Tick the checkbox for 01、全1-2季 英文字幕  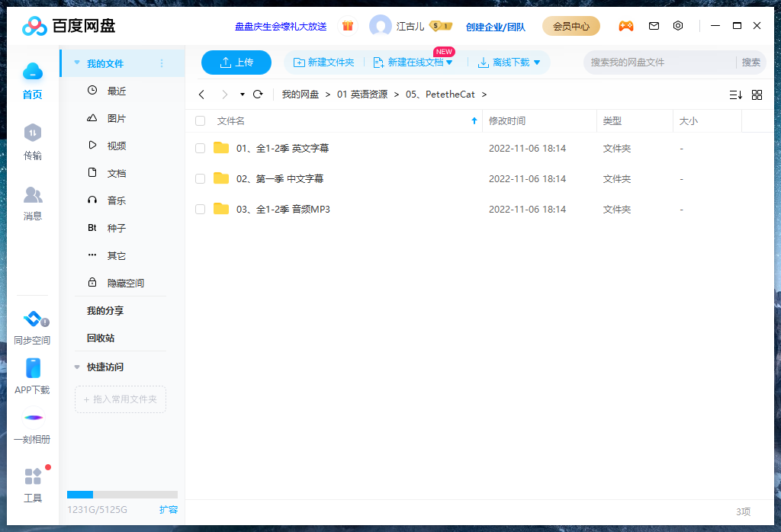200,148
